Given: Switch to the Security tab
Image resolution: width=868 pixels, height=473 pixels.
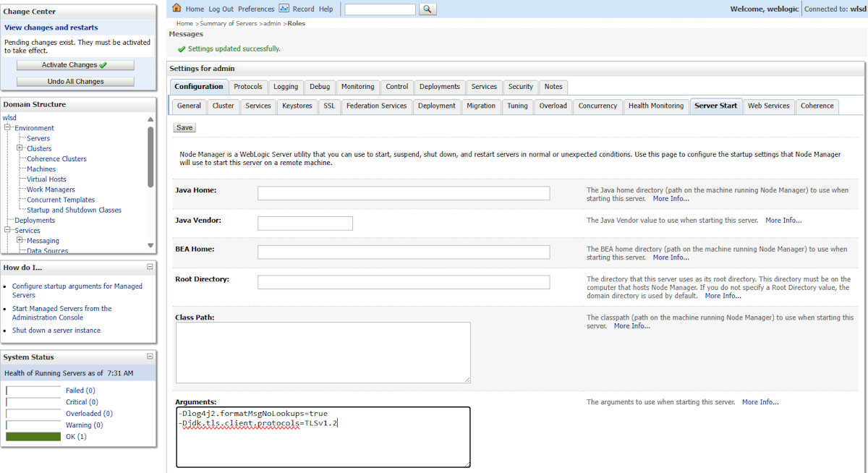Looking at the screenshot, I should coord(520,87).
